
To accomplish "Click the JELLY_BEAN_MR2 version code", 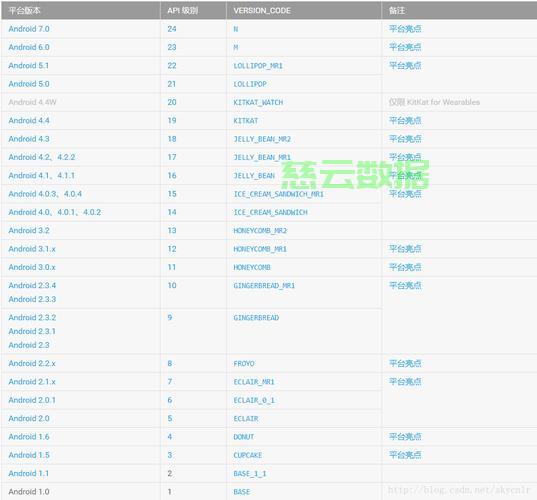I will 262,139.
